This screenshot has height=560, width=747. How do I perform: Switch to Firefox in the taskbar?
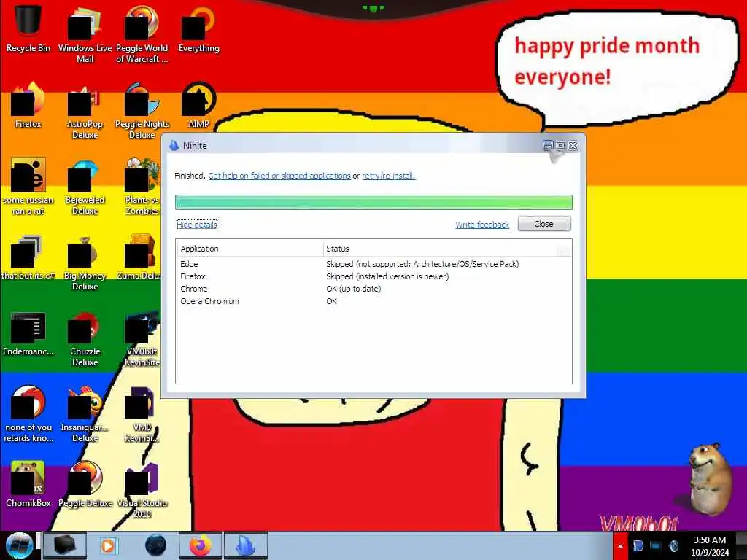pos(201,545)
